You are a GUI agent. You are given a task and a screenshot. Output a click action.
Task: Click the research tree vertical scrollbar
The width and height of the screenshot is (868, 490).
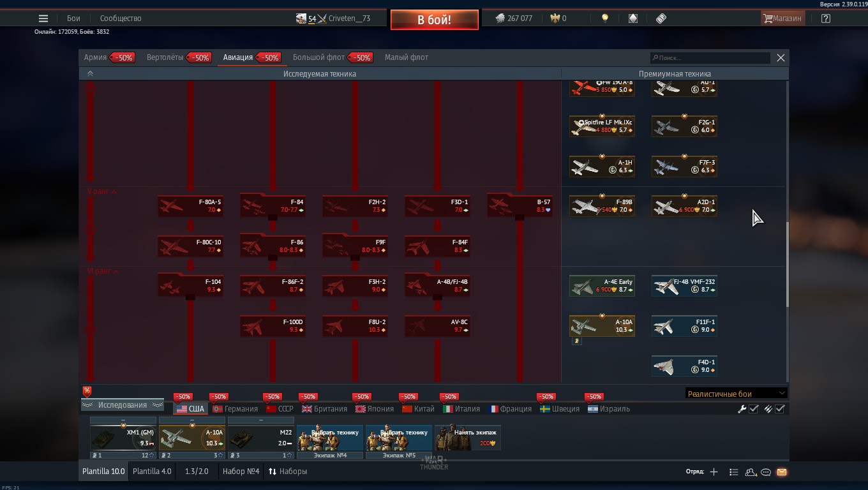pyautogui.click(x=787, y=264)
